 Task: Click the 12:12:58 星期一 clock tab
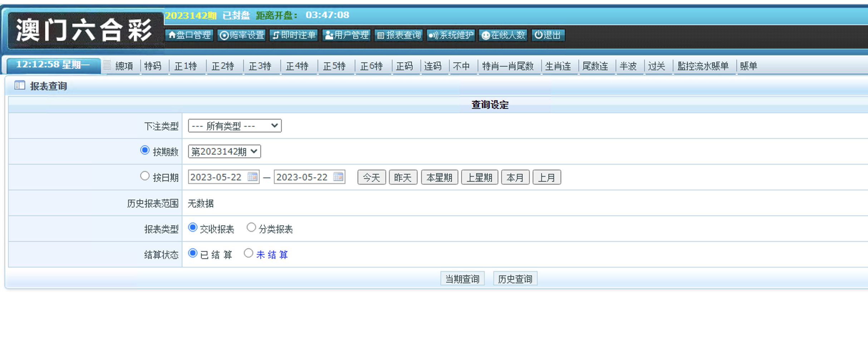coord(54,65)
